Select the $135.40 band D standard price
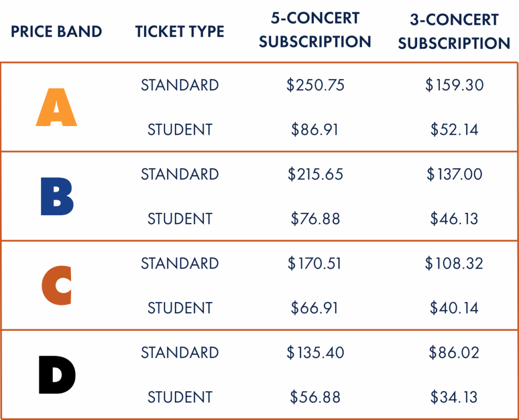Screen dimensions: 519x420 [x=315, y=353]
